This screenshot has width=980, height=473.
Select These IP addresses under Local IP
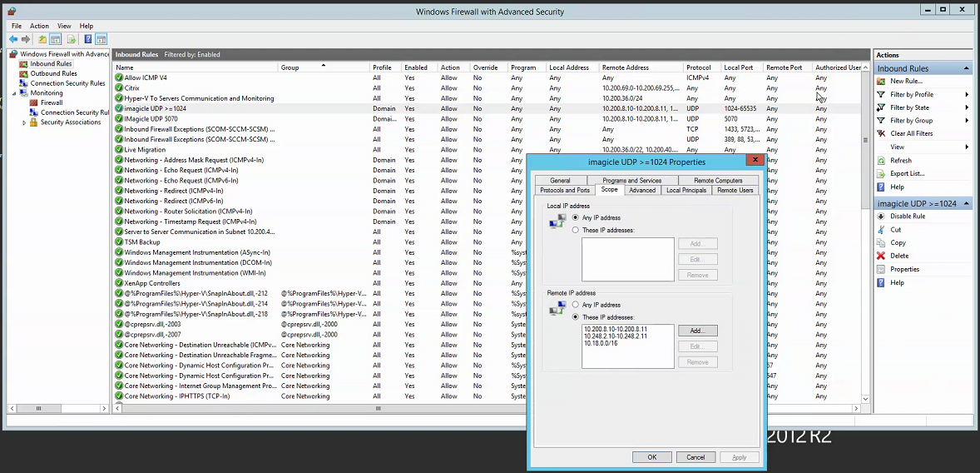coord(576,230)
